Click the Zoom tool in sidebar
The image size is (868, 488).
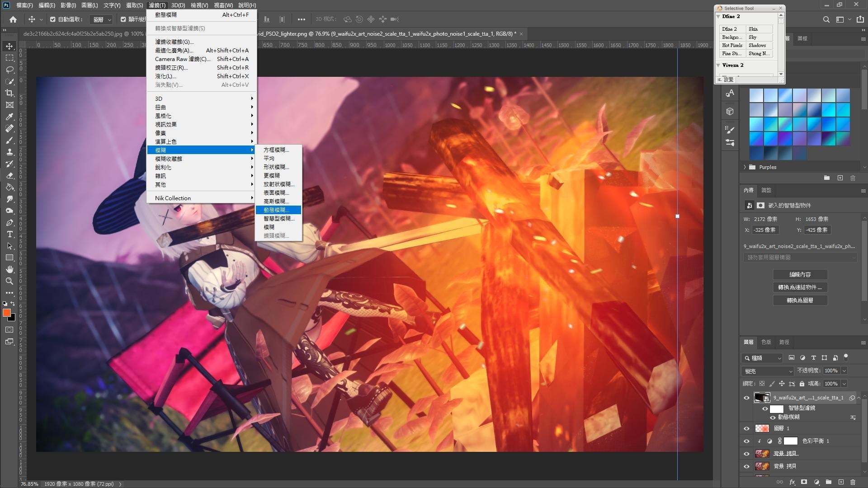8,281
